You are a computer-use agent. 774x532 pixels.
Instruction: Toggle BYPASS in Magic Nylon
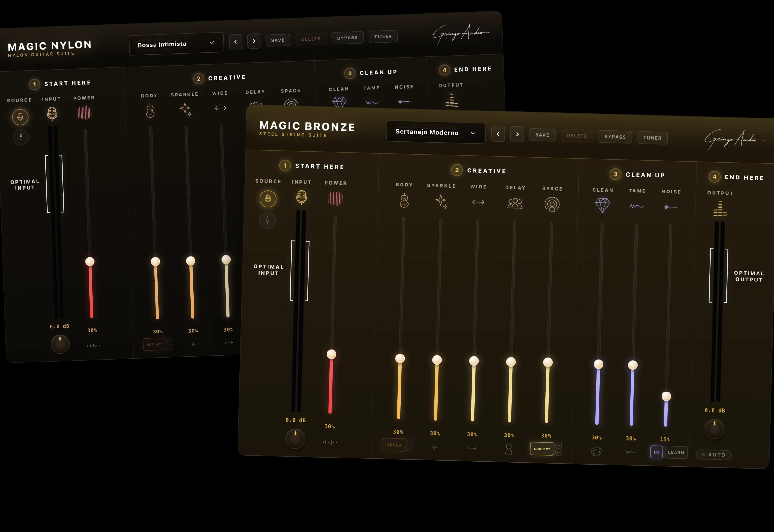[347, 38]
